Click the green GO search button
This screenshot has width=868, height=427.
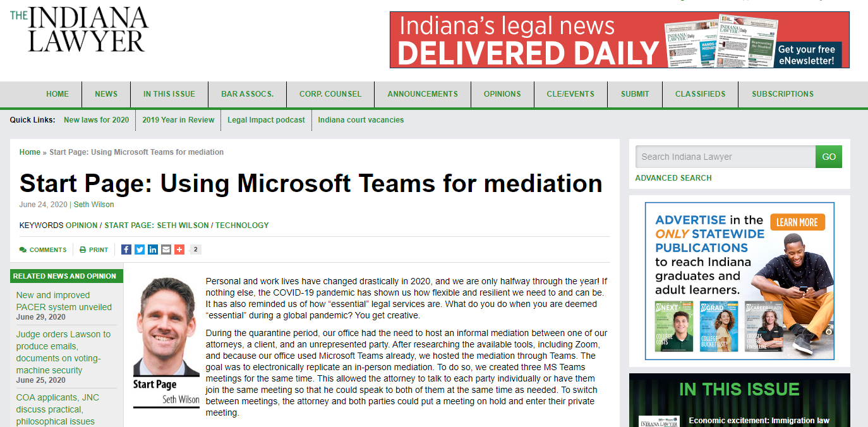tap(829, 157)
